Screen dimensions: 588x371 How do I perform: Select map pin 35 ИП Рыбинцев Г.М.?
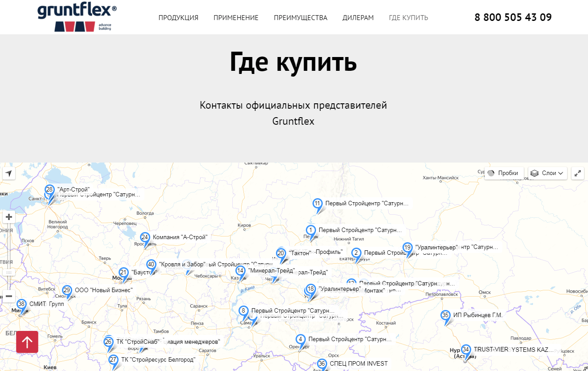coord(445,316)
